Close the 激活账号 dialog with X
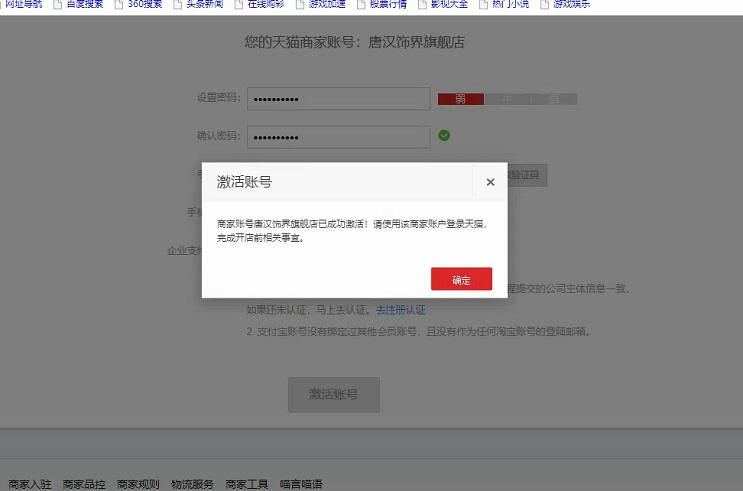This screenshot has height=491, width=743. pyautogui.click(x=490, y=182)
